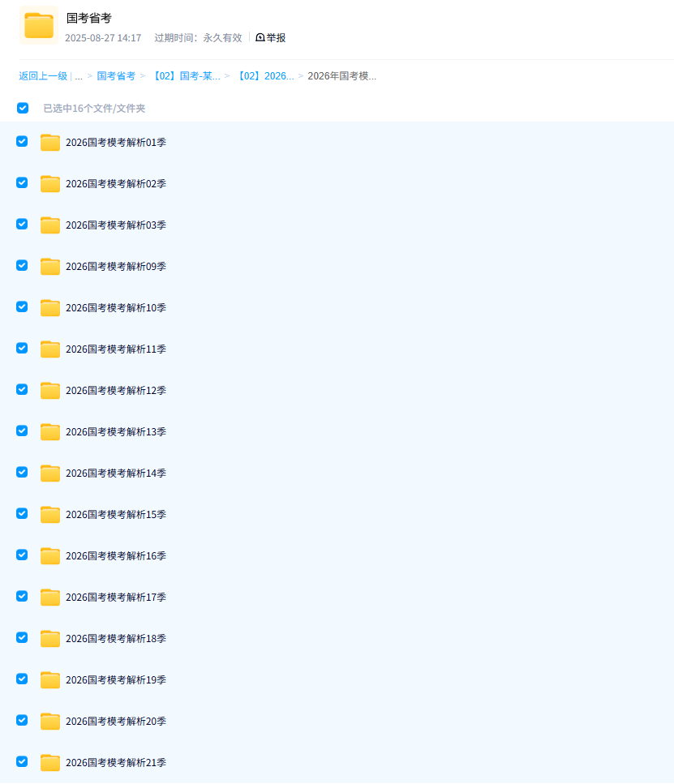
Task: Uncheck the 2026国考模考解析13季 checkbox
Action: coord(22,431)
